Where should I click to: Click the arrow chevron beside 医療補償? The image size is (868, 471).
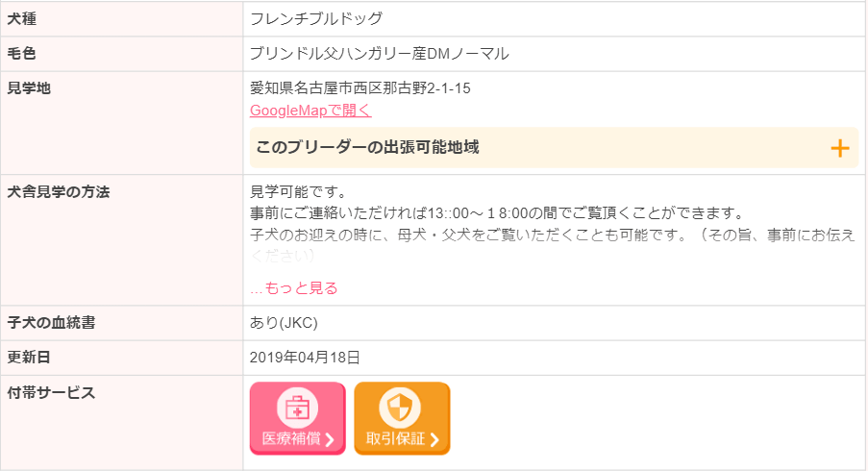pos(330,440)
